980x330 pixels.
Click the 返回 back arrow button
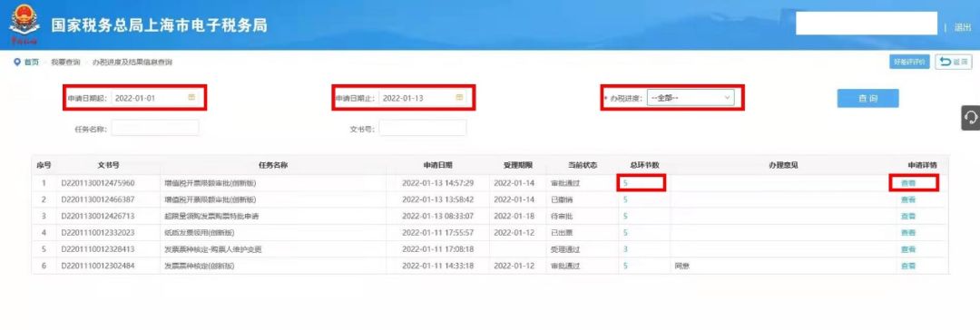click(953, 62)
